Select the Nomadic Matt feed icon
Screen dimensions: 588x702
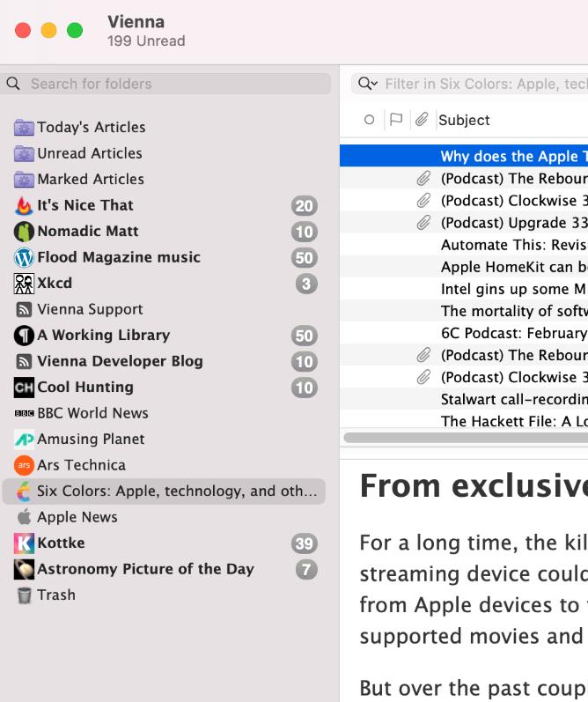(x=24, y=232)
